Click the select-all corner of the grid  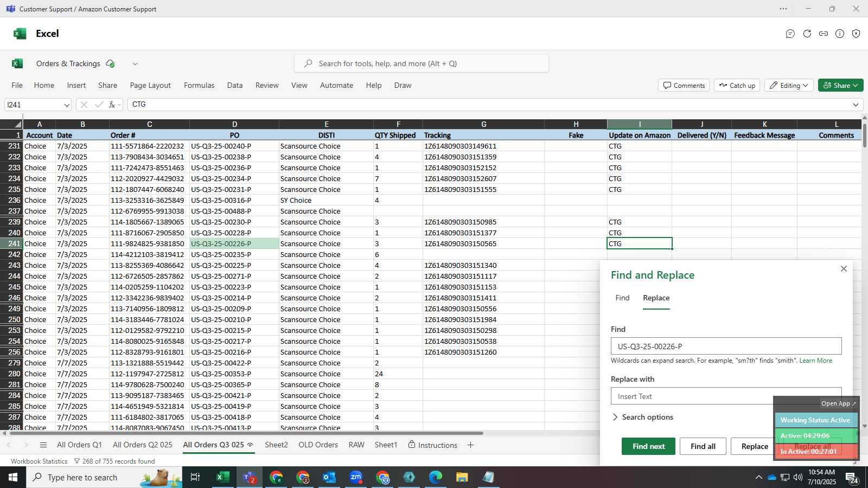(x=11, y=124)
